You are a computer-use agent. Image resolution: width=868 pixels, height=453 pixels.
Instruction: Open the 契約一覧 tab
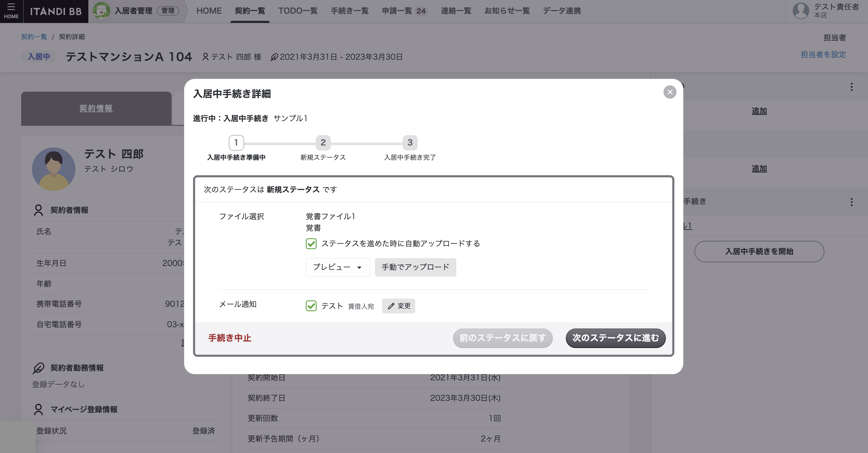click(250, 11)
